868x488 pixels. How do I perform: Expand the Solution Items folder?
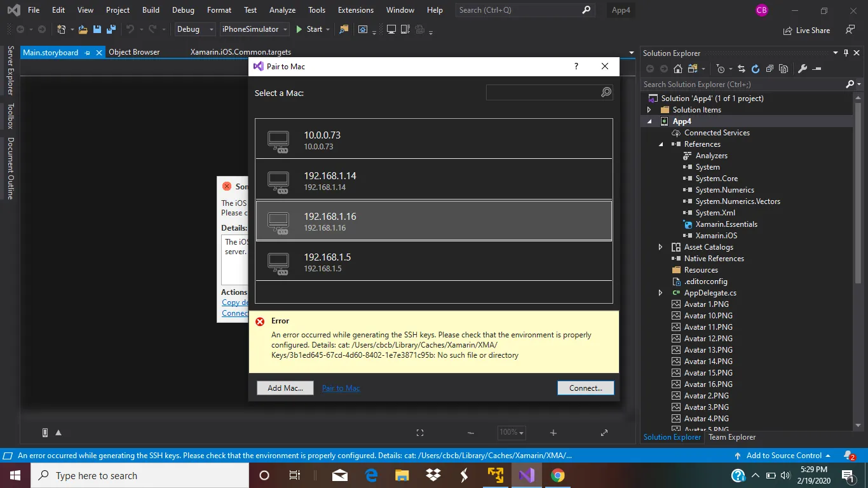tap(649, 110)
